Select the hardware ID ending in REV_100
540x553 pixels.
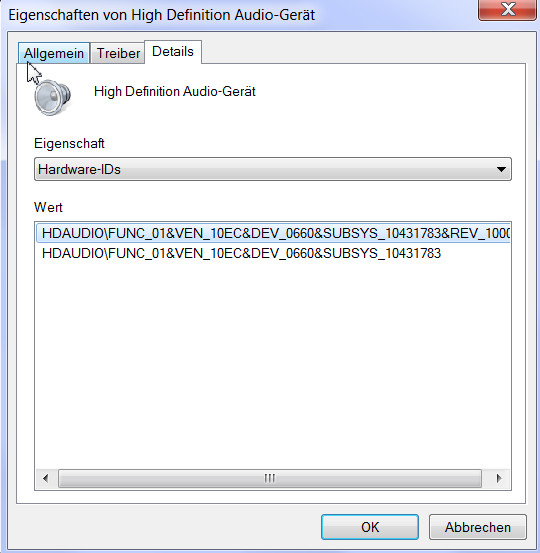[273, 233]
